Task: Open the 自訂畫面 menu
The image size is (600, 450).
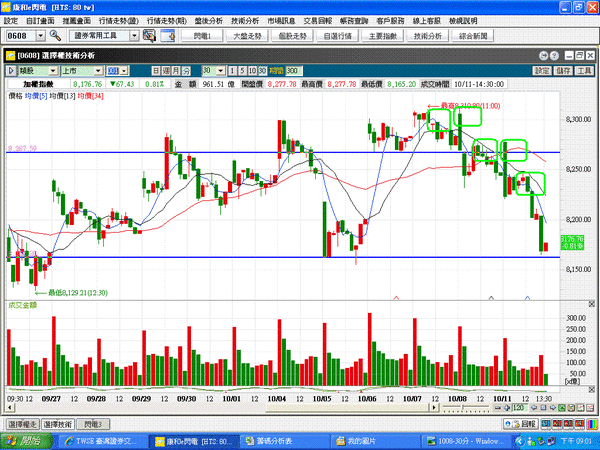Action: [40, 21]
